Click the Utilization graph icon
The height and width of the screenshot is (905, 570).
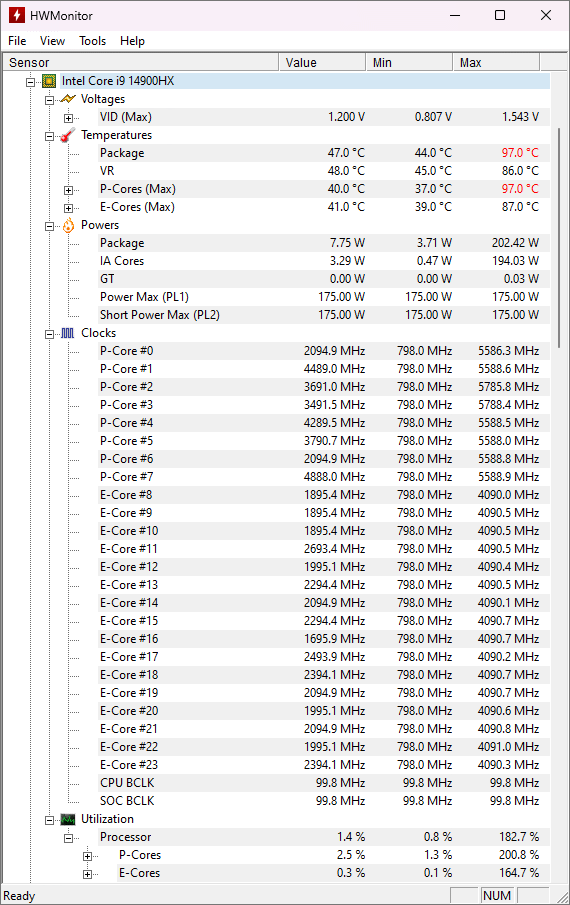tap(68, 819)
